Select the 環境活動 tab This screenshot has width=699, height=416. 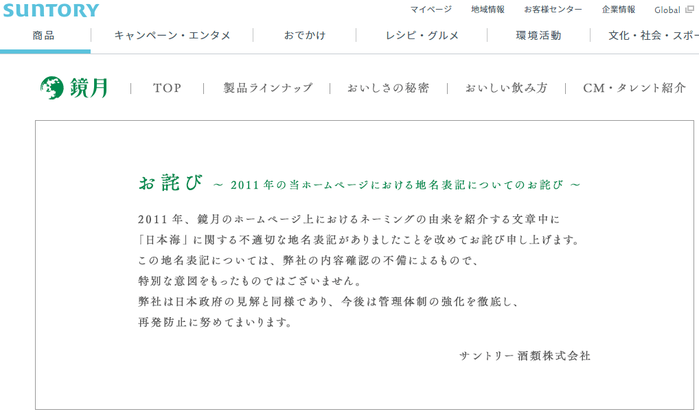pos(539,35)
